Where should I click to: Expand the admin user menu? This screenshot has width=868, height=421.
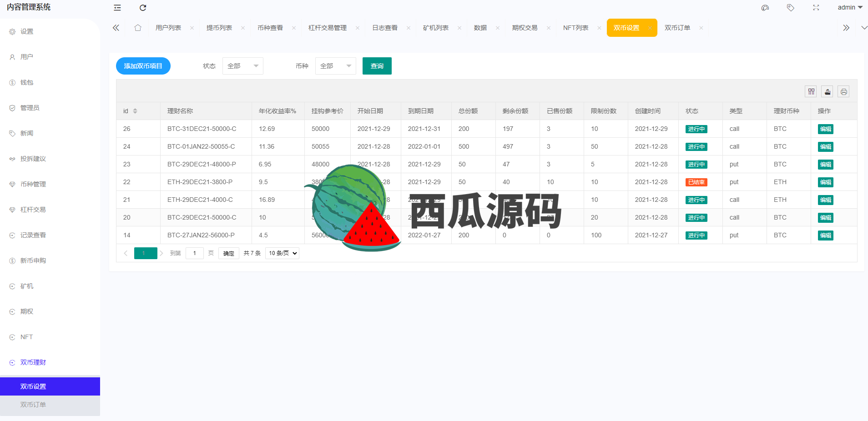tap(849, 7)
